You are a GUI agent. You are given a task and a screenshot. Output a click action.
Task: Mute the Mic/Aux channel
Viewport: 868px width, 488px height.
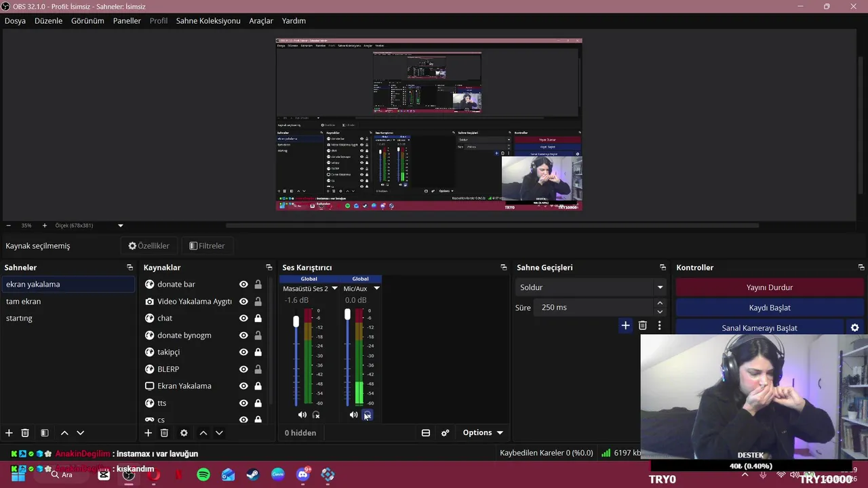click(353, 415)
